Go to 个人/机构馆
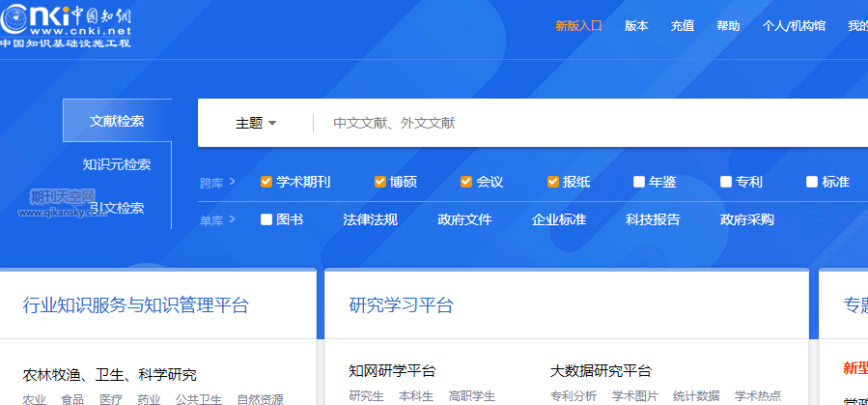This screenshot has height=405, width=868. click(x=794, y=26)
